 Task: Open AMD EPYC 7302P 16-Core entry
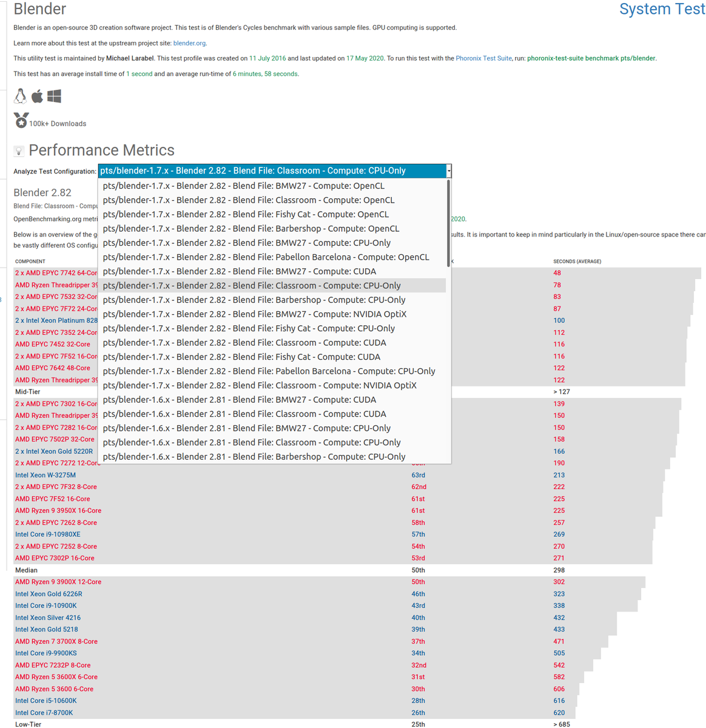click(55, 558)
